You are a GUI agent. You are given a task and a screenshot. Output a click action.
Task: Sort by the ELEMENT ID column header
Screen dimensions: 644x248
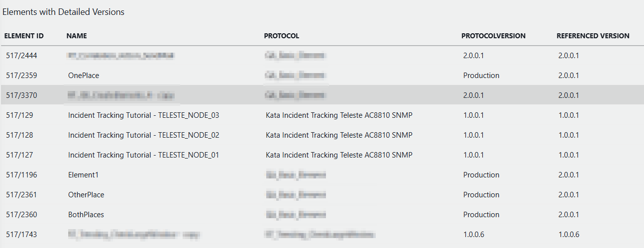(24, 36)
